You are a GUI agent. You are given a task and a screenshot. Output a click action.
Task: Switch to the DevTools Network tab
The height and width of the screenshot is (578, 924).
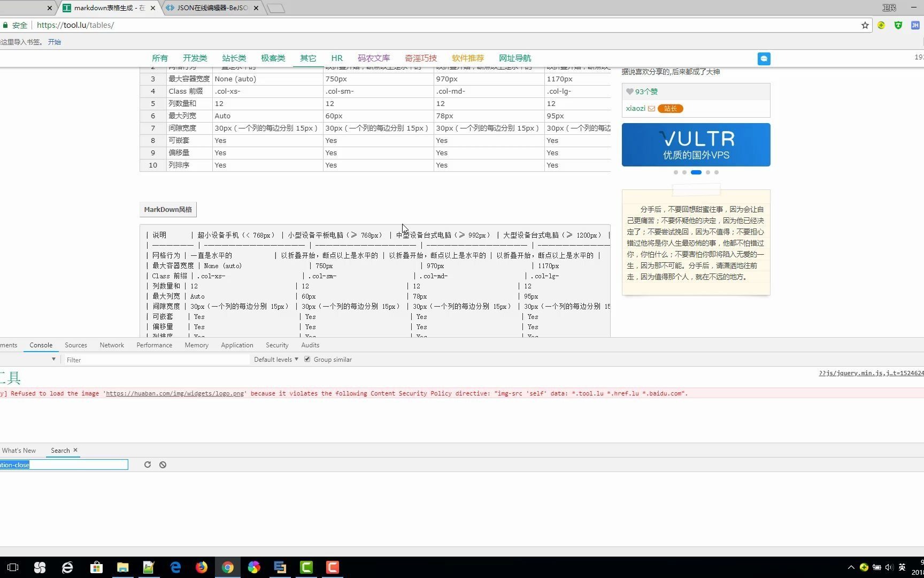click(112, 345)
